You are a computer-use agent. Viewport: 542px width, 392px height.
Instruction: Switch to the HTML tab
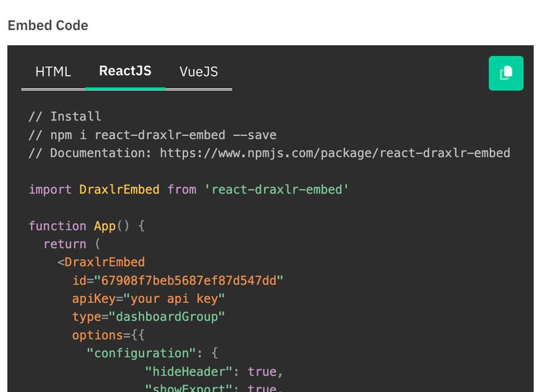pyautogui.click(x=53, y=71)
